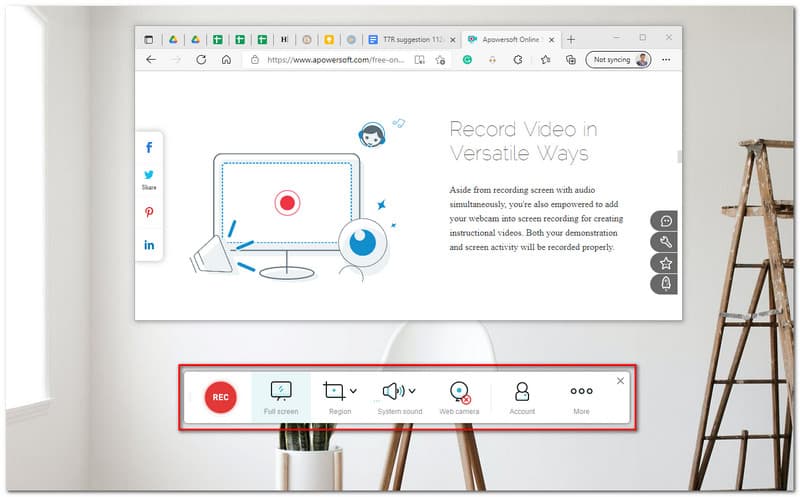The width and height of the screenshot is (800, 497).
Task: Click the wrench tools side icon
Action: (x=666, y=242)
